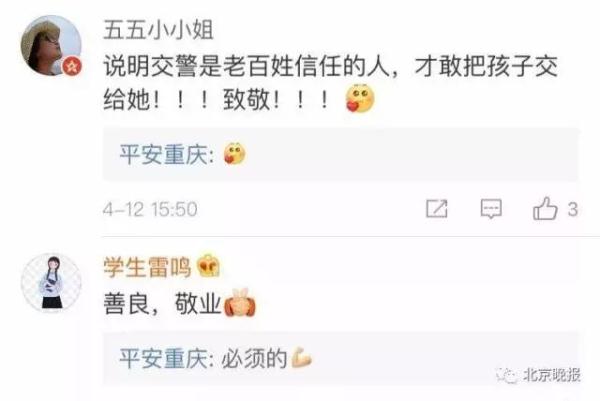Click the like count number 3

coord(572,209)
